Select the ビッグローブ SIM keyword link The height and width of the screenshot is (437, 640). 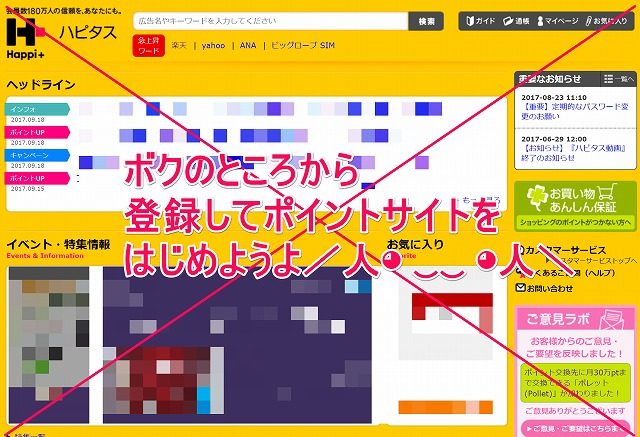(302, 45)
